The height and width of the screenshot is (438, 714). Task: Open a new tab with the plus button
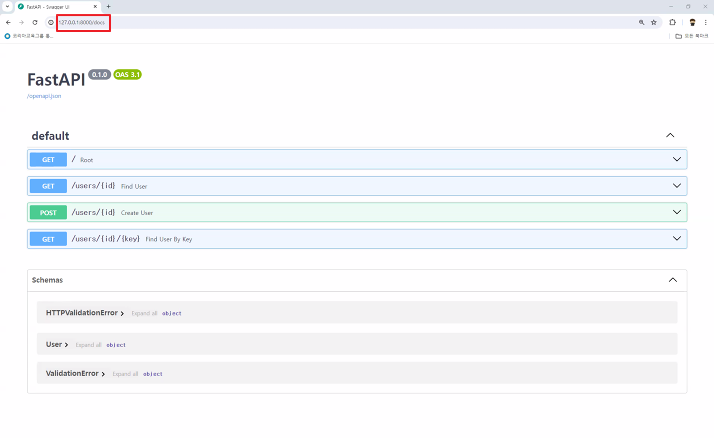click(x=108, y=6)
